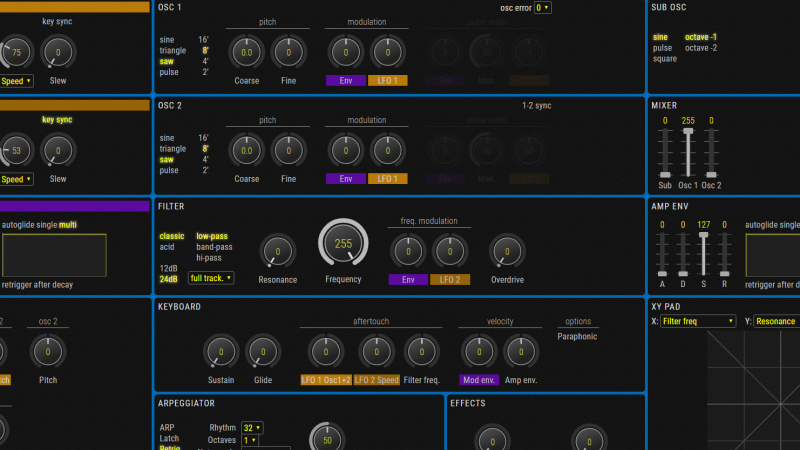Click the velocity Mod env. button

tap(479, 380)
